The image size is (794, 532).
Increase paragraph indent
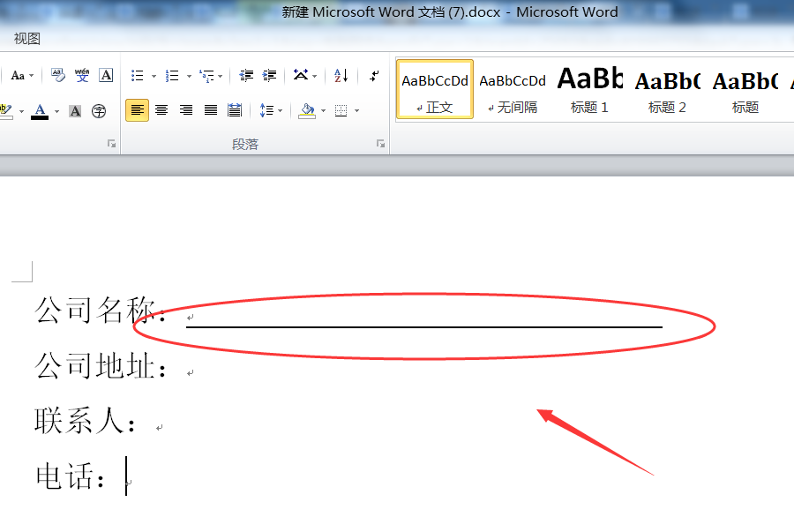point(269,76)
